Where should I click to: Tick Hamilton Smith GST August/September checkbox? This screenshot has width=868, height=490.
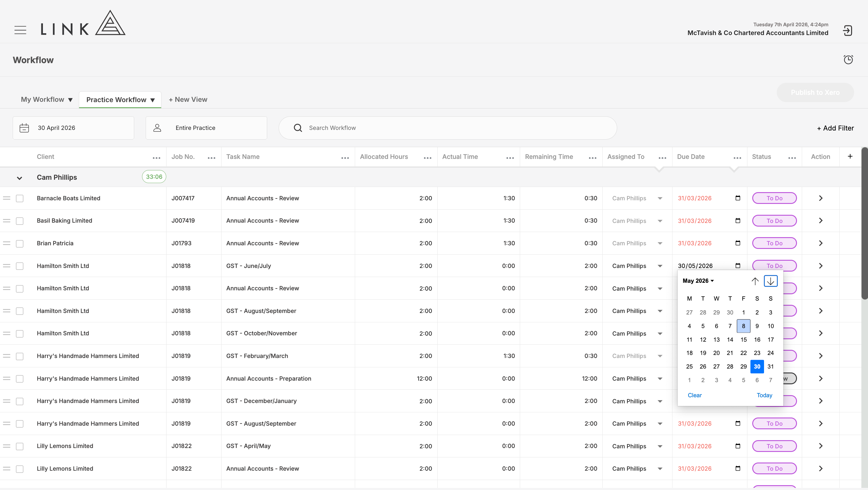coord(20,311)
